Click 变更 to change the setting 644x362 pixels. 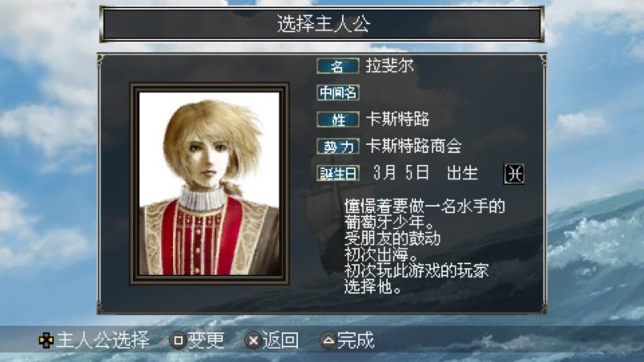(x=206, y=340)
